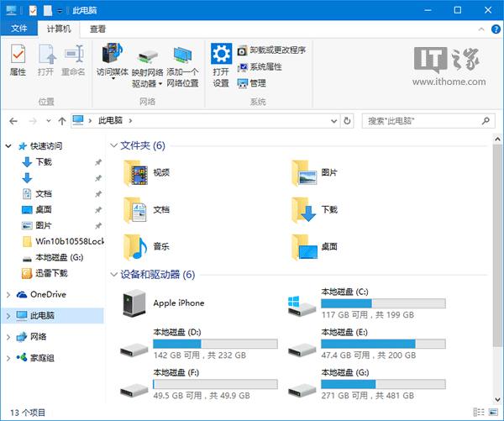Click the up-one-level arrow

(x=60, y=121)
